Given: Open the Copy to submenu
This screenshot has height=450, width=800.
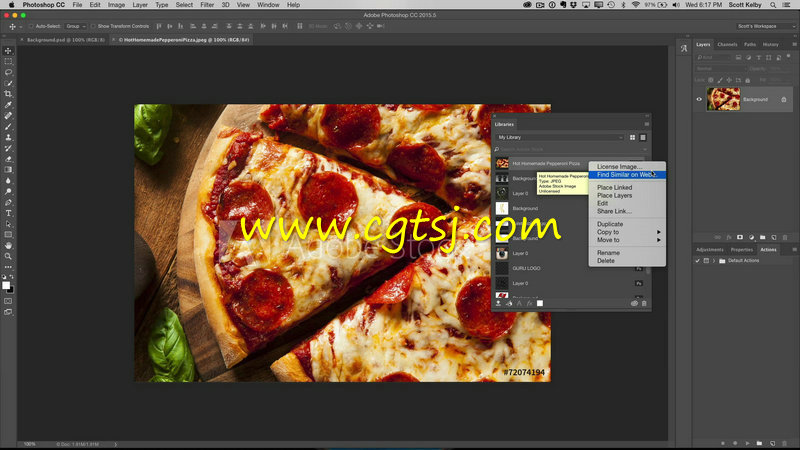Looking at the screenshot, I should click(x=628, y=232).
